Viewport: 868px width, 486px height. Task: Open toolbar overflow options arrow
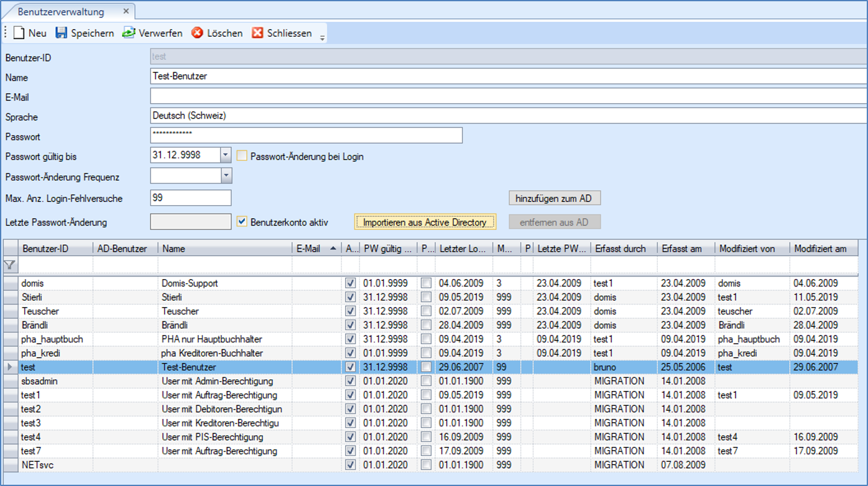click(x=322, y=38)
